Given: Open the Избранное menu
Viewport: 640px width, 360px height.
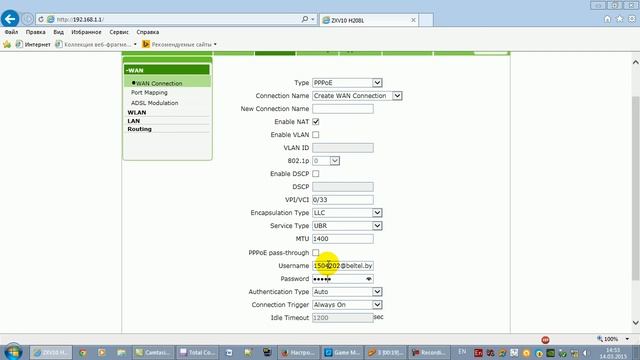Looking at the screenshot, I should [x=86, y=32].
